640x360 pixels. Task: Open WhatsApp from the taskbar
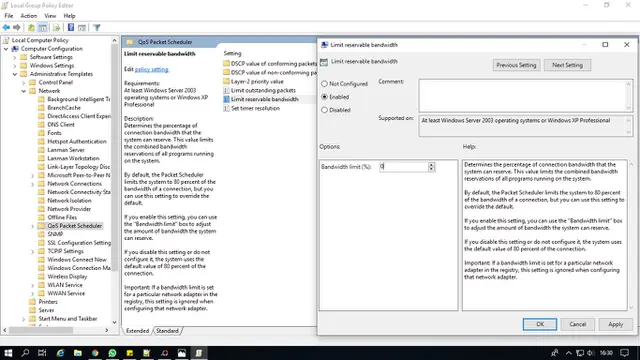pos(112,353)
